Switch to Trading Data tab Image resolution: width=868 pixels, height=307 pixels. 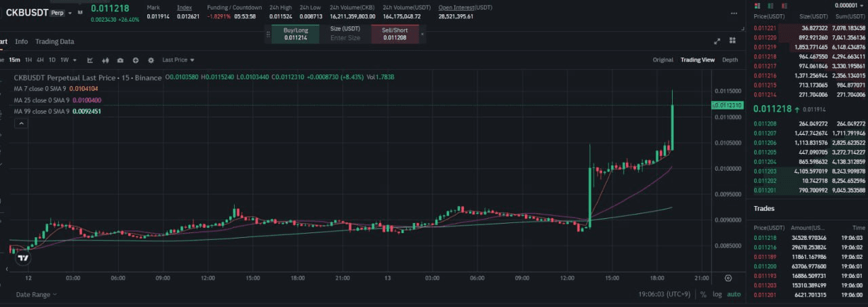tap(55, 41)
